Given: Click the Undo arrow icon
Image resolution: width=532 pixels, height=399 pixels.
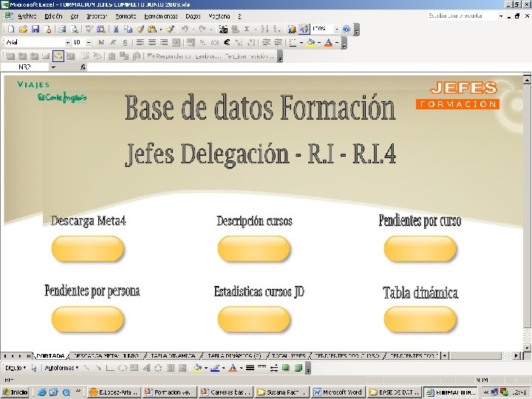Looking at the screenshot, I should coord(185,29).
